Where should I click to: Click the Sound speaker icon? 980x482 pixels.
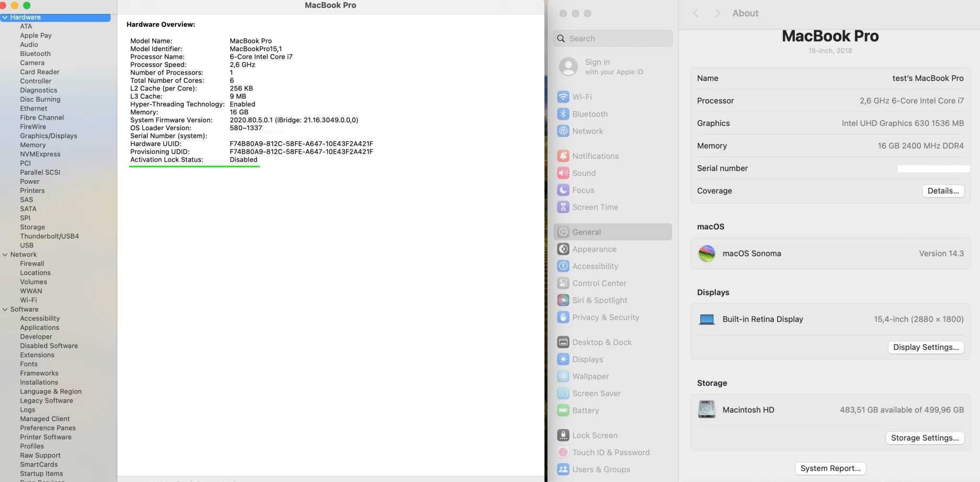pyautogui.click(x=563, y=173)
